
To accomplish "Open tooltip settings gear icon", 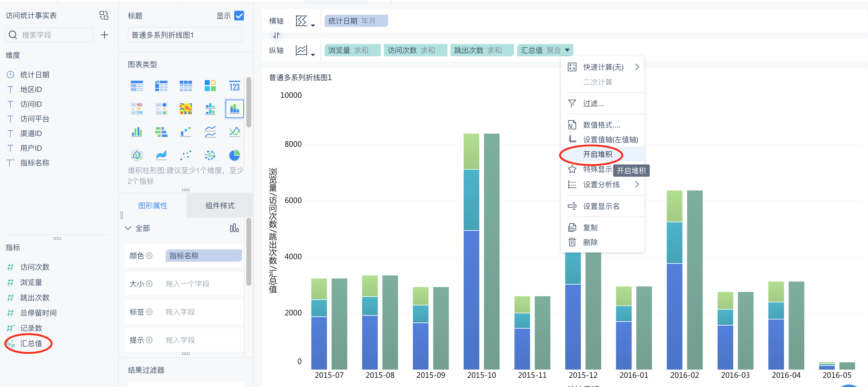I will coord(149,340).
